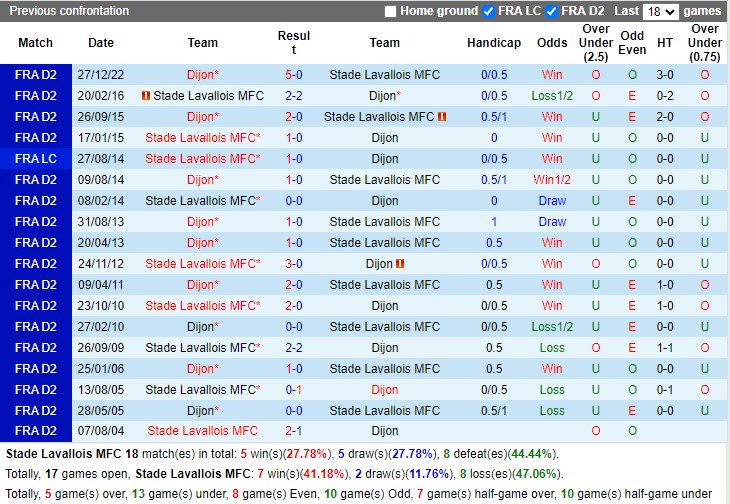
Task: Click red card icon in 20/02/16 row
Action: point(146,96)
